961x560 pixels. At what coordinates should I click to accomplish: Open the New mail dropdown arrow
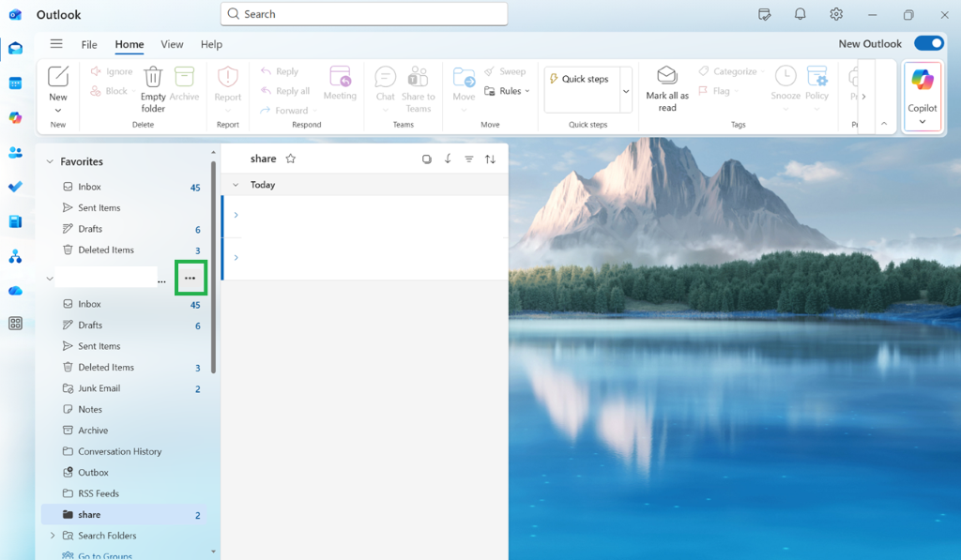tap(58, 111)
